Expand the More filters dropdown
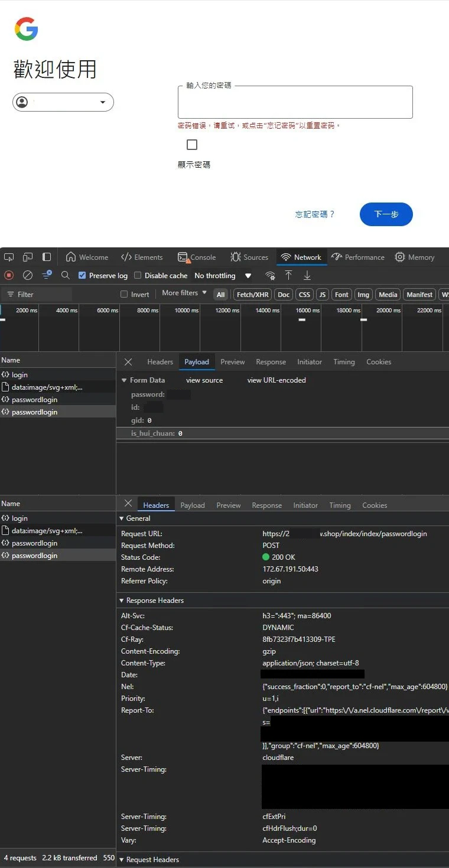This screenshot has width=449, height=868. [184, 293]
